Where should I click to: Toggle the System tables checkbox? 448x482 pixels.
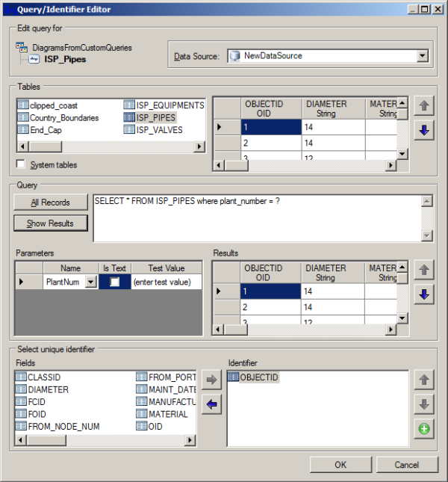click(21, 164)
